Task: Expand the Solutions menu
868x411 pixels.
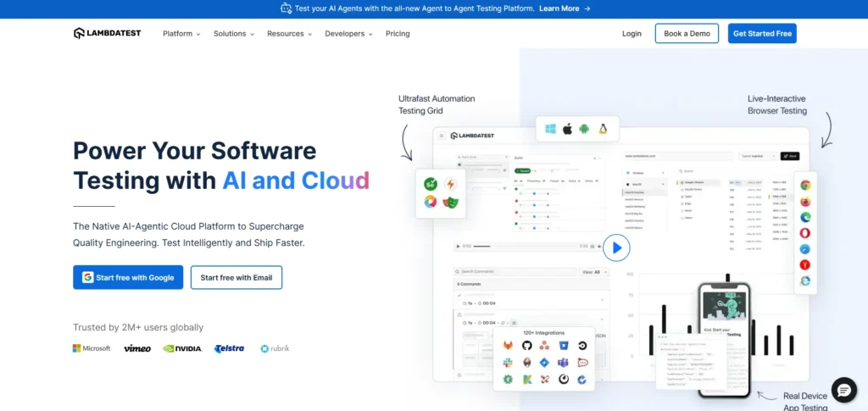Action: [x=234, y=34]
